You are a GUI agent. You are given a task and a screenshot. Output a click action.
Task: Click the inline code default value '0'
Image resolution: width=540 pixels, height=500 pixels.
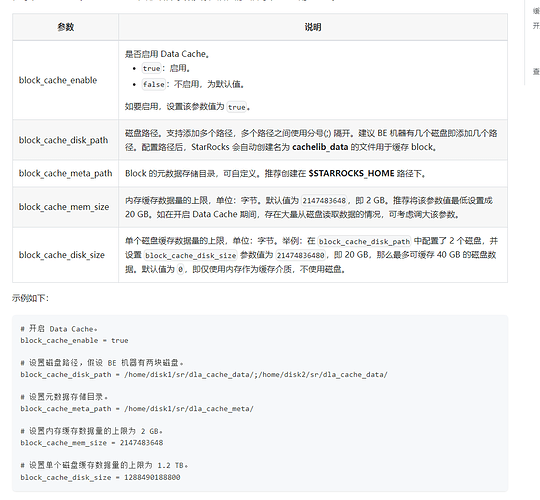[180, 270]
